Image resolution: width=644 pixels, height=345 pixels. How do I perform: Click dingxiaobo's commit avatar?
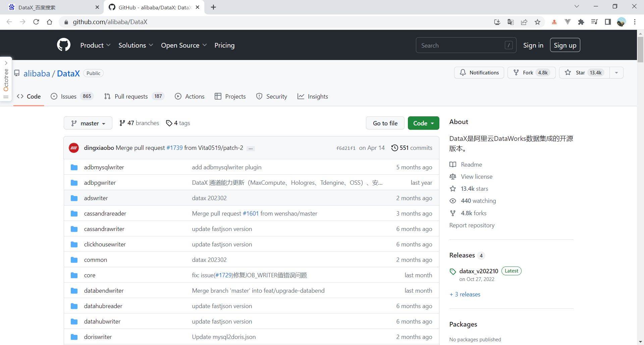(74, 148)
